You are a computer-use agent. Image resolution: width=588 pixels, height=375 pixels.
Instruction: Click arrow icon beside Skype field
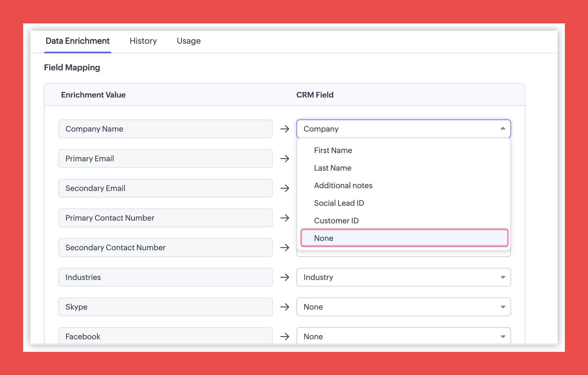[x=285, y=307]
